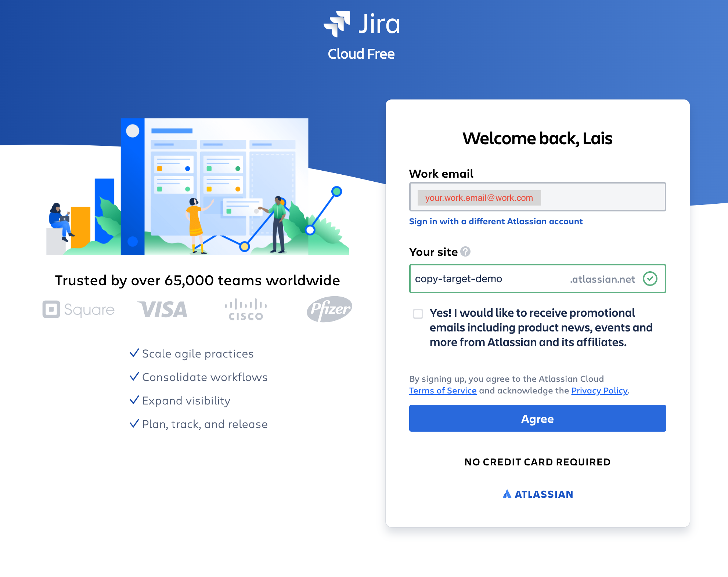Toggle the checkmark beside Expand visibility
Viewport: 728px width, 577px height.
point(134,400)
